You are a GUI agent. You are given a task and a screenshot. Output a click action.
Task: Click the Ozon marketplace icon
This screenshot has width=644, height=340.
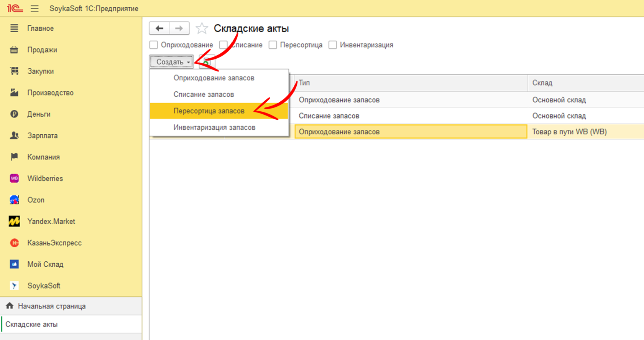14,200
